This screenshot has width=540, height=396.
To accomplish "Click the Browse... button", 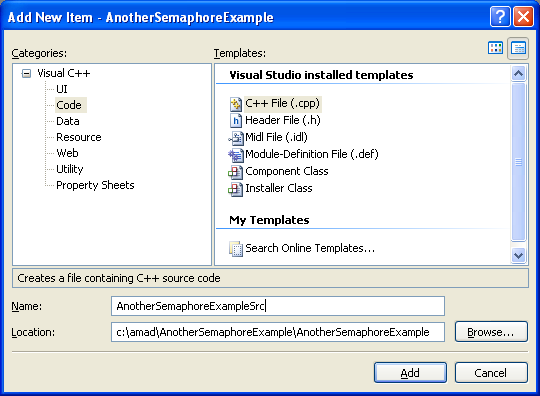I will [x=491, y=332].
